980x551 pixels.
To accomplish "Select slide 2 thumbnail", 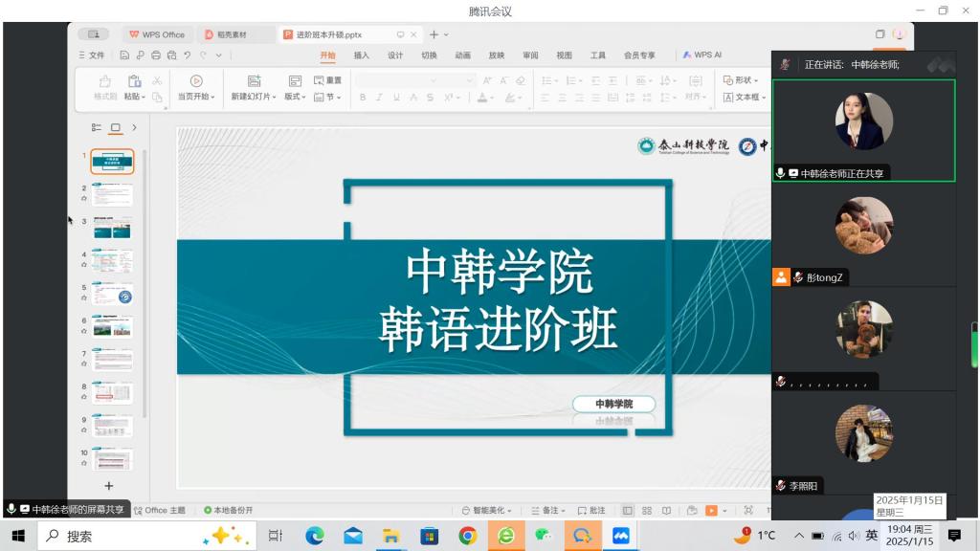I will pyautogui.click(x=112, y=194).
